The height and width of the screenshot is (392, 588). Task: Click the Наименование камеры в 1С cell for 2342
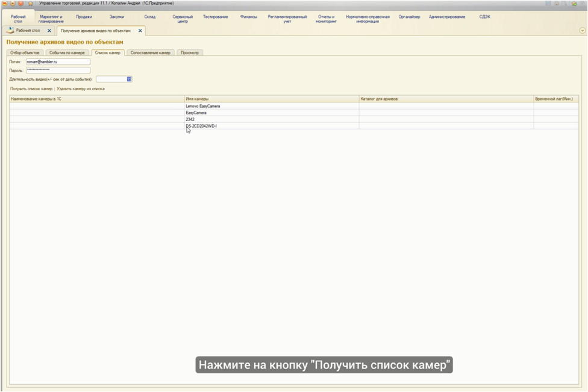pos(97,120)
